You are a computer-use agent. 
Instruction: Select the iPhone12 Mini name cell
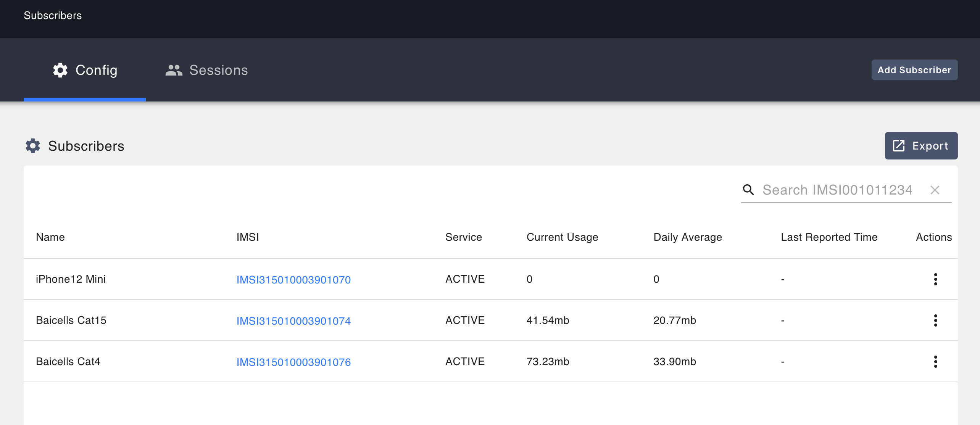pyautogui.click(x=71, y=279)
